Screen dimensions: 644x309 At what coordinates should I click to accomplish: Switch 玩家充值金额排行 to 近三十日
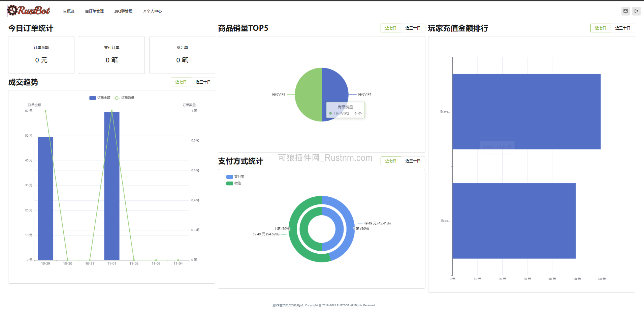click(x=623, y=28)
